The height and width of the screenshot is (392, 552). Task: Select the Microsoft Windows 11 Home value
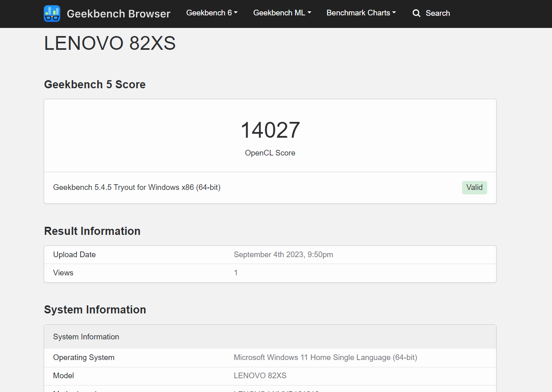point(325,358)
